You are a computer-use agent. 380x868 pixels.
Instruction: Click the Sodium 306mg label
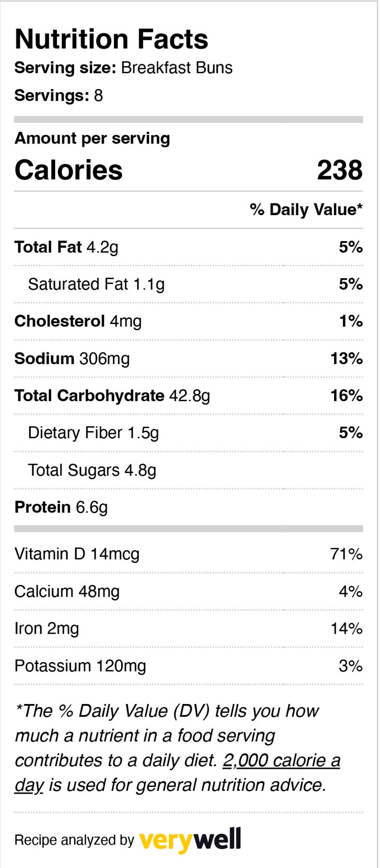(72, 359)
